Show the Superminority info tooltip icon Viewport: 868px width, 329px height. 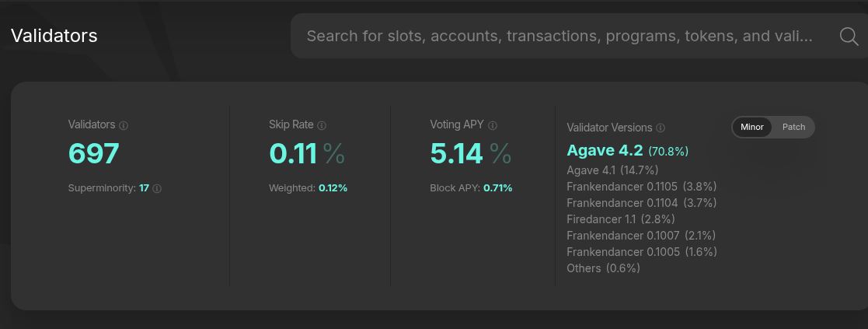157,189
